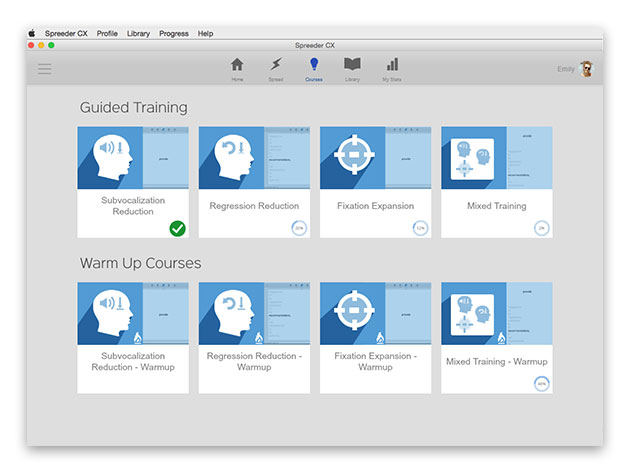630x473 pixels.
Task: Click progress ring on Mixed Training - Warmup
Action: (542, 383)
